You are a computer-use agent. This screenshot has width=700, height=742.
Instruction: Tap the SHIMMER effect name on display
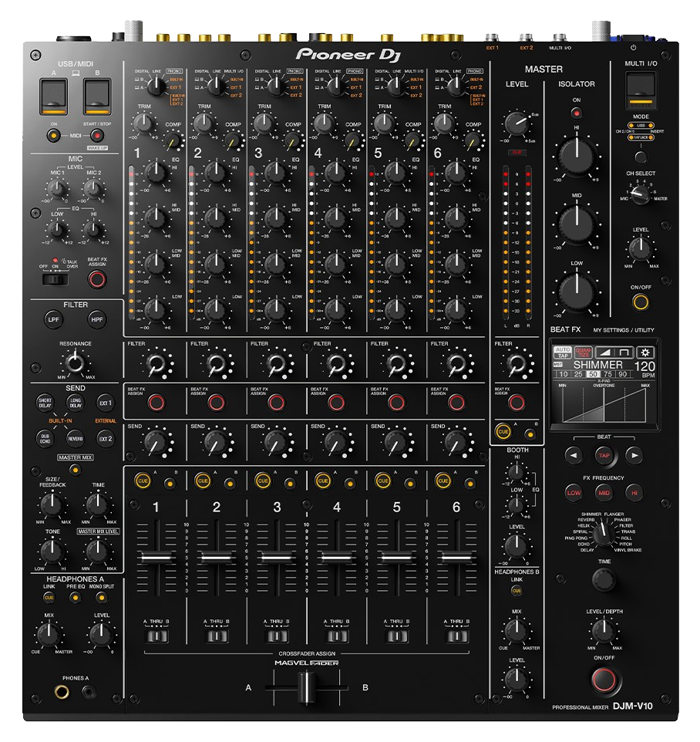pos(597,365)
